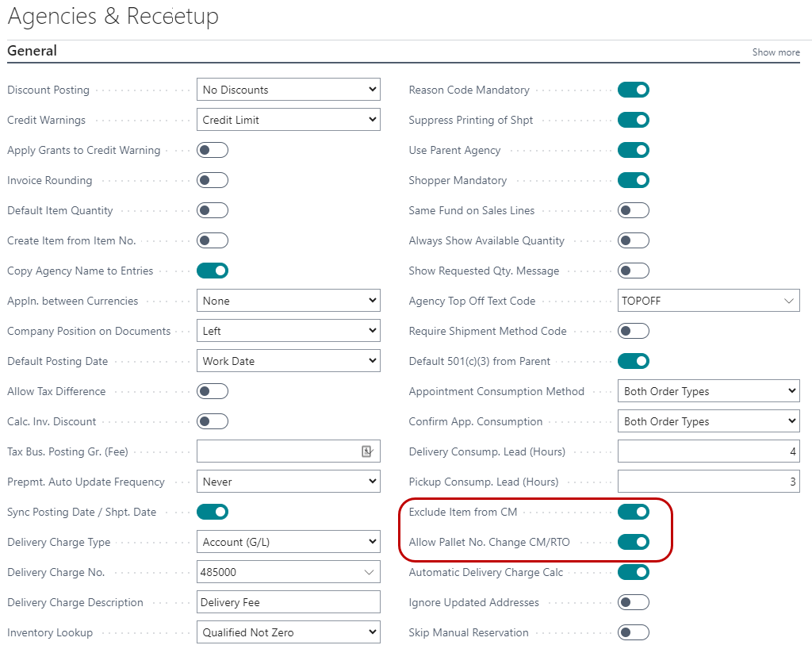812x649 pixels.
Task: Open Discount Posting dropdown
Action: [288, 90]
